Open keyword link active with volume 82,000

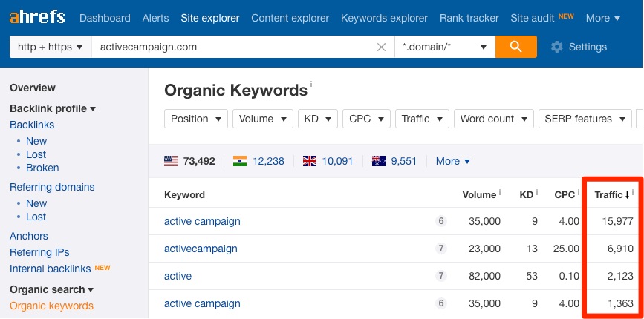point(178,276)
